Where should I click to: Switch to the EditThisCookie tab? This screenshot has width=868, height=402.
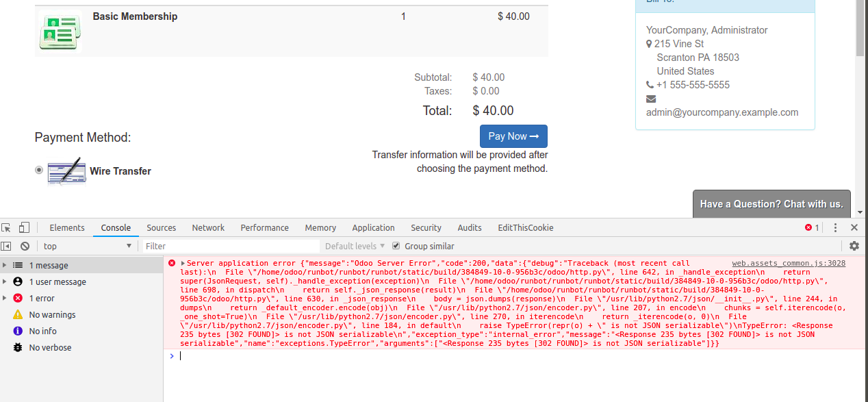click(x=526, y=227)
